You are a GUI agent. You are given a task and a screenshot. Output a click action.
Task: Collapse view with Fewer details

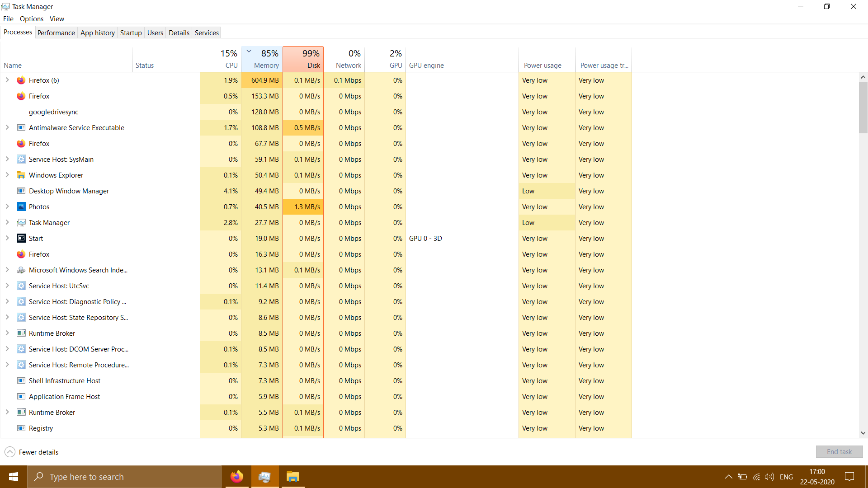32,452
